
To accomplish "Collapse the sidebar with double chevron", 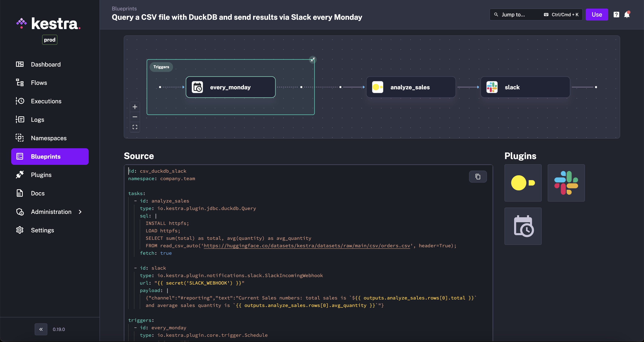I will click(41, 329).
